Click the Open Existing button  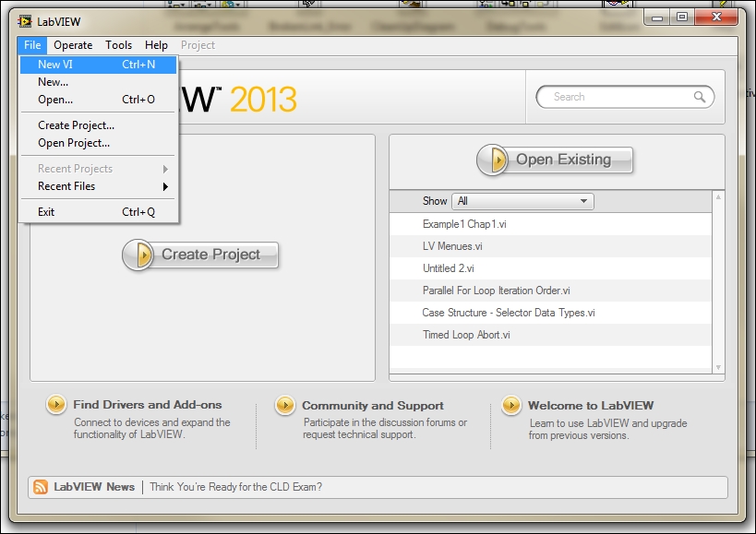click(x=555, y=160)
